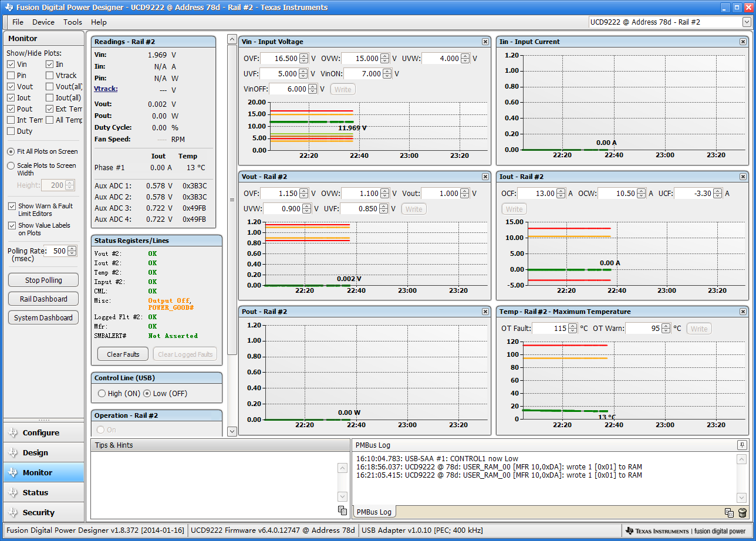Close the Iout - Rail #2 plot panel
756x541 pixels.
(743, 177)
